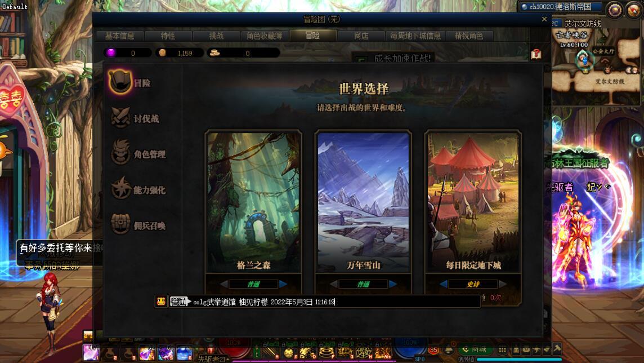Click left arrow under 万年雪山 difficulty

click(333, 284)
